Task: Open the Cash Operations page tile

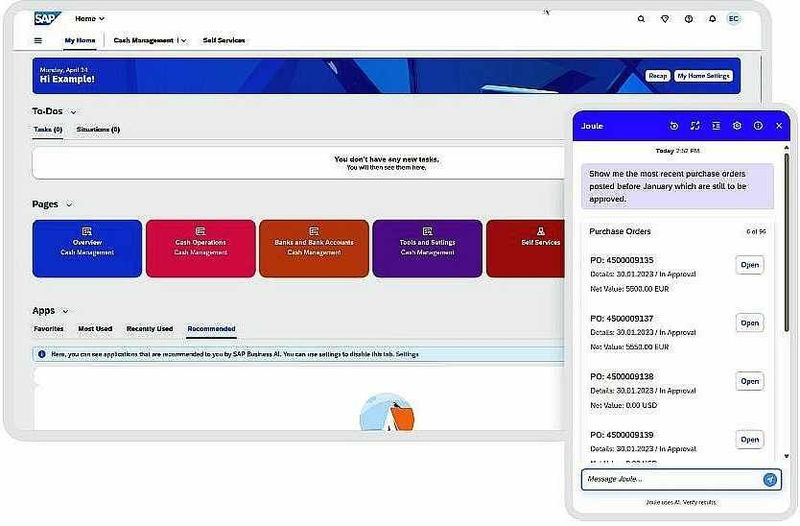Action: pos(201,248)
